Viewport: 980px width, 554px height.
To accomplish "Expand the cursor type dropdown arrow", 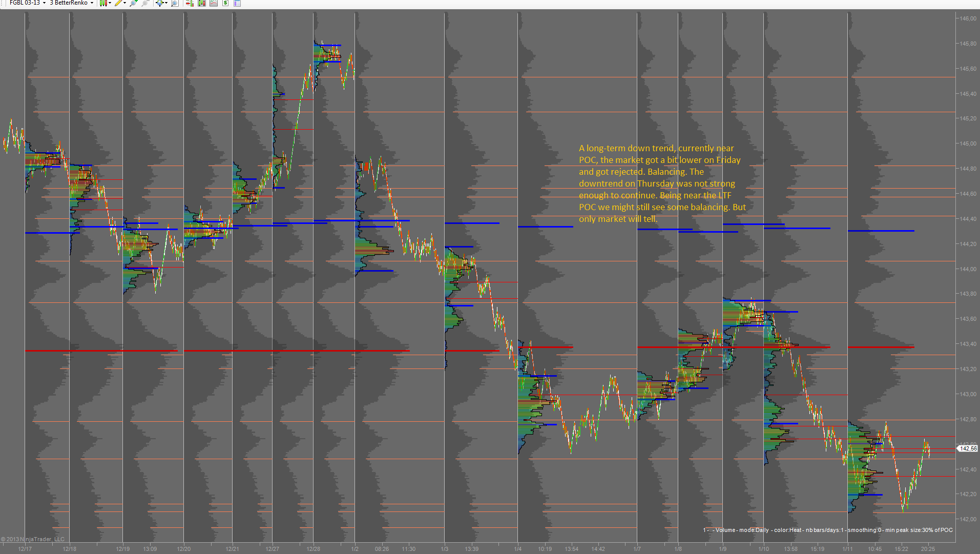I will tap(166, 3).
